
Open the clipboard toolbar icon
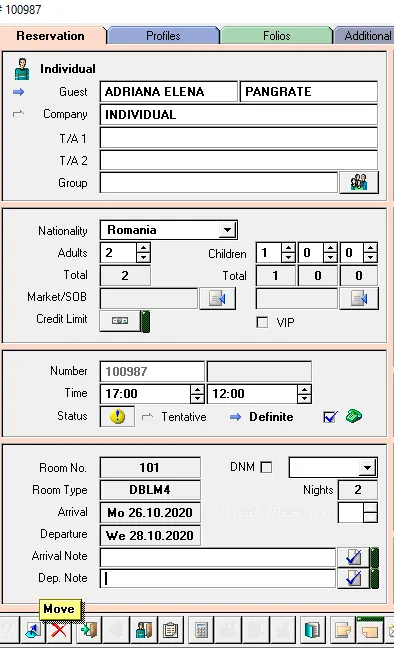coord(170,630)
